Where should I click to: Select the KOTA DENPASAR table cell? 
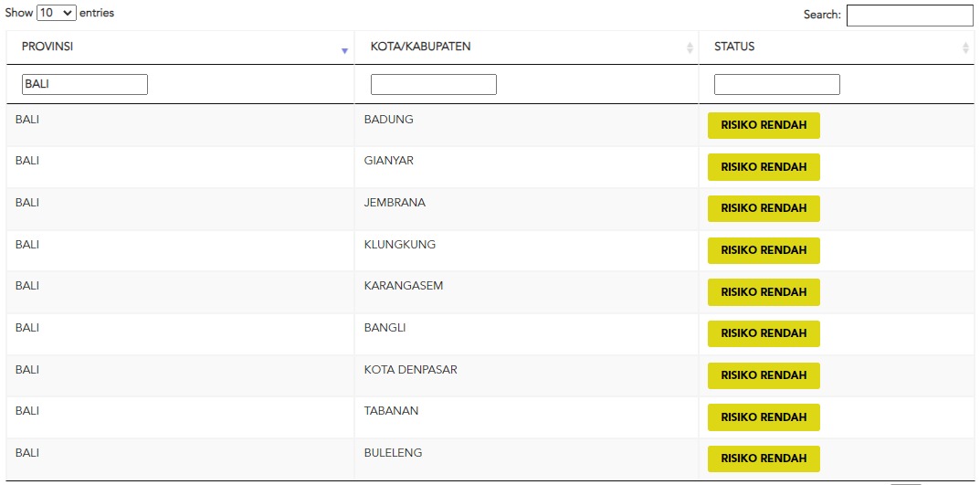click(x=526, y=375)
